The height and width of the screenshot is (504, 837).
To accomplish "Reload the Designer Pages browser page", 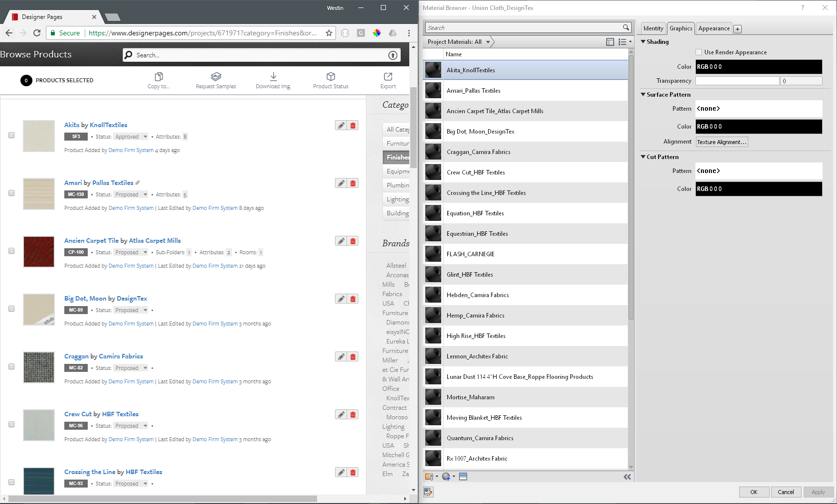I will click(x=37, y=33).
